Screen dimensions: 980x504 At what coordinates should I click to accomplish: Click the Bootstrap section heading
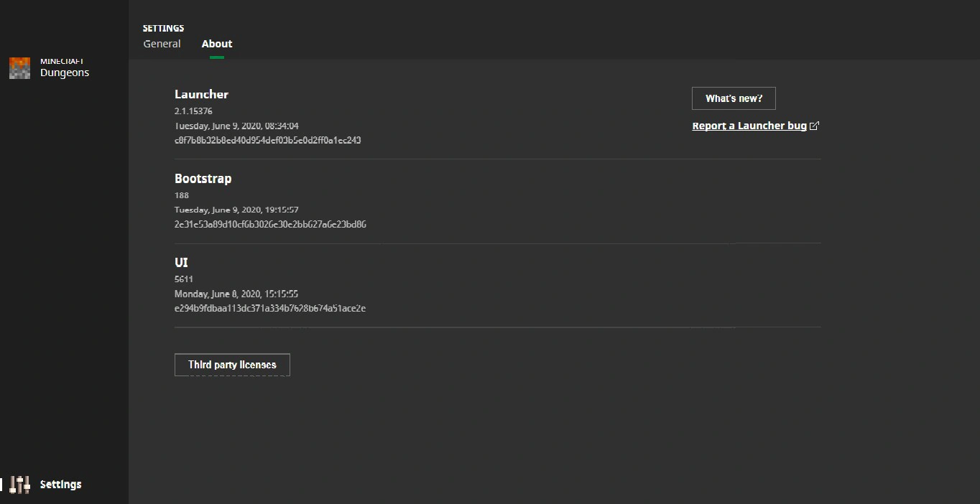[x=203, y=178]
